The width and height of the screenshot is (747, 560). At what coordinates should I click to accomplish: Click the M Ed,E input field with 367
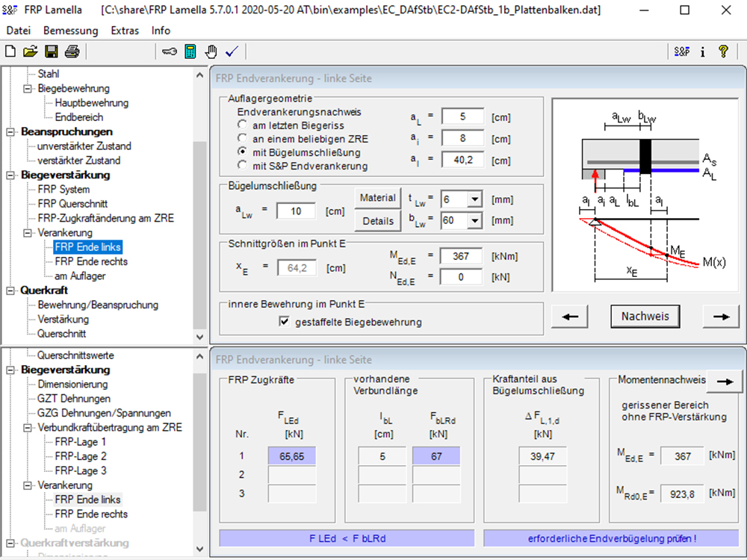(x=461, y=256)
